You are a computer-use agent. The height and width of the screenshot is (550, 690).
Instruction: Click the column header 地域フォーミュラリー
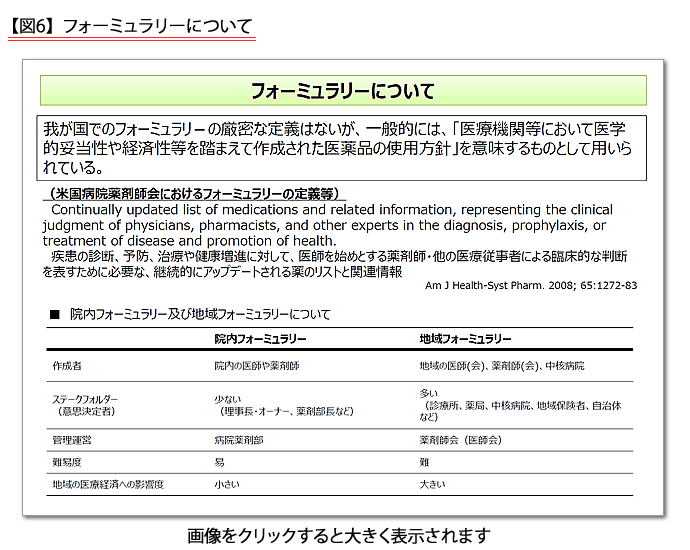[465, 339]
